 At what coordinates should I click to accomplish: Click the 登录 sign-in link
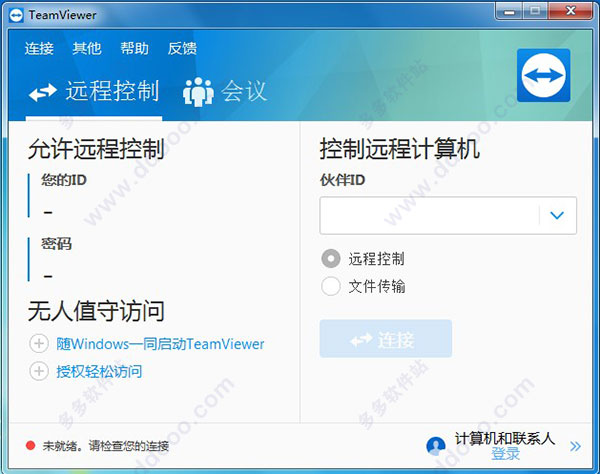[x=505, y=454]
